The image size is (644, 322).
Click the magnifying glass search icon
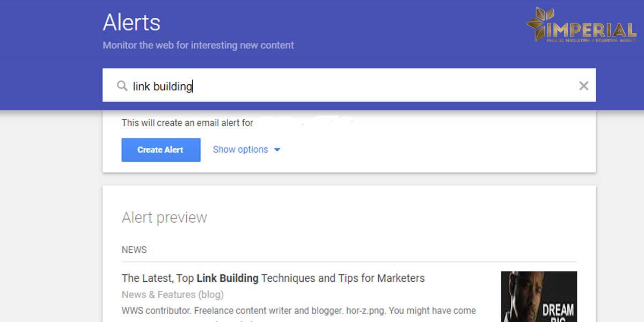point(122,86)
